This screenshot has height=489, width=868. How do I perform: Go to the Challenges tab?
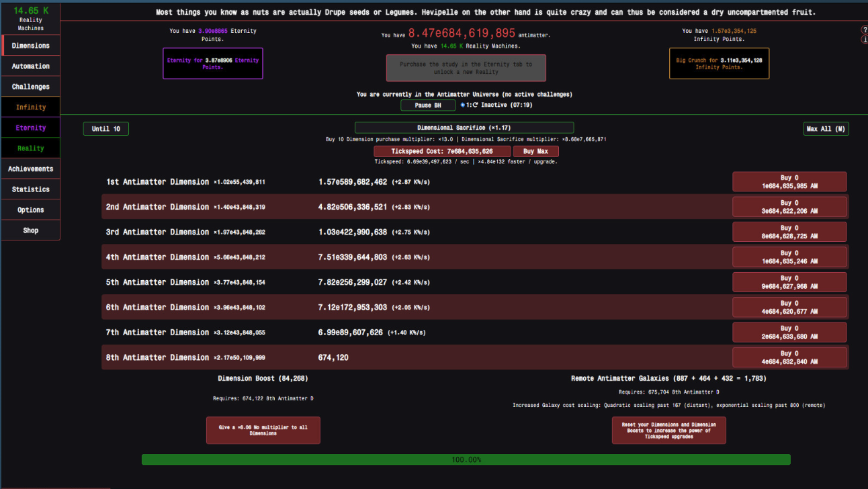[31, 87]
